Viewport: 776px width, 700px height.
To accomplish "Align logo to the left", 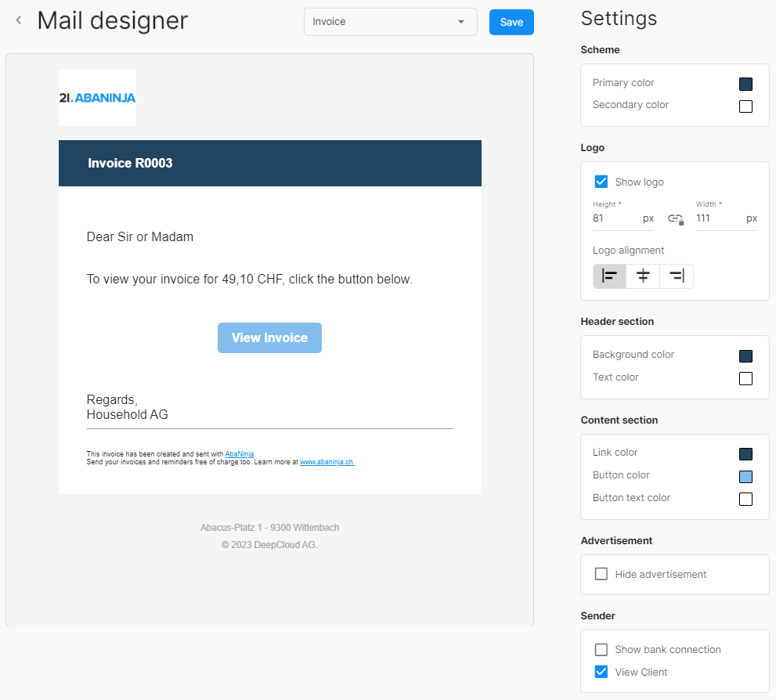I will (609, 276).
